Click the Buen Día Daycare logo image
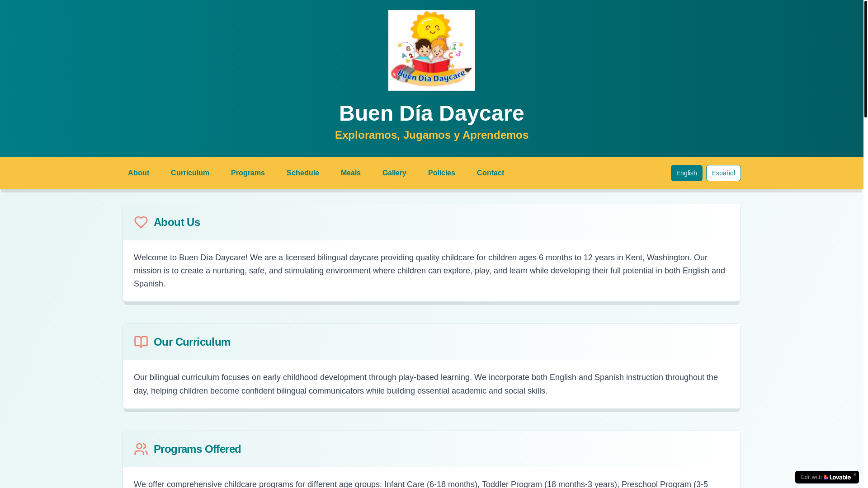The height and width of the screenshot is (488, 868). click(432, 50)
